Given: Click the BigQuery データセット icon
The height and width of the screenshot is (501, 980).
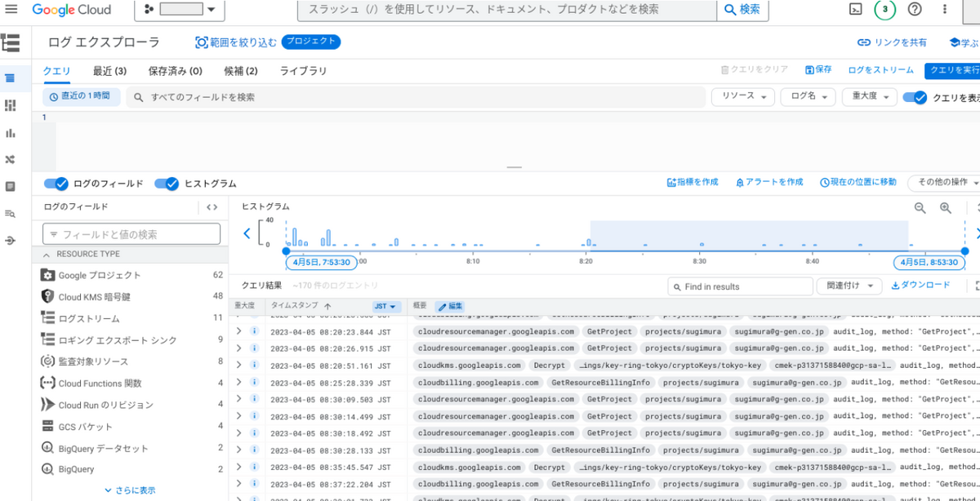Looking at the screenshot, I should [47, 448].
